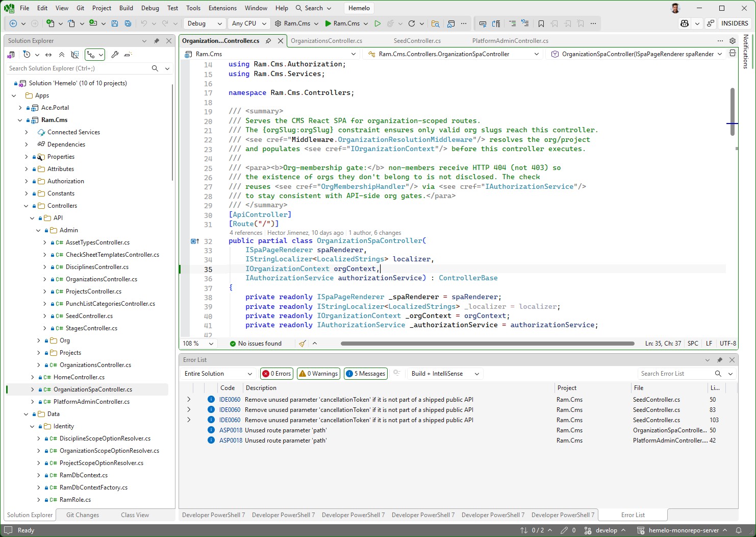Open the 108 % zoom dropdown
The width and height of the screenshot is (756, 537).
(198, 344)
